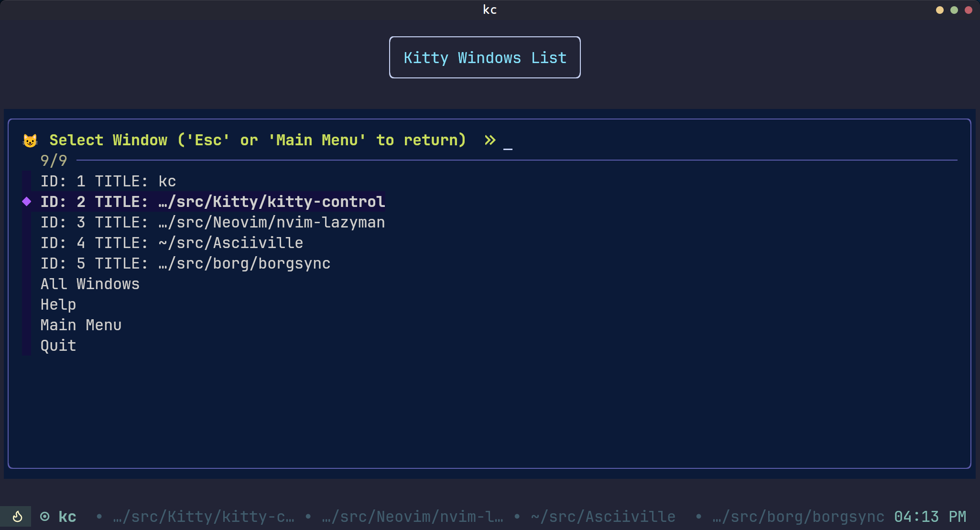Click the 9/9 match counter
The height and width of the screenshot is (530, 980).
coord(54,161)
